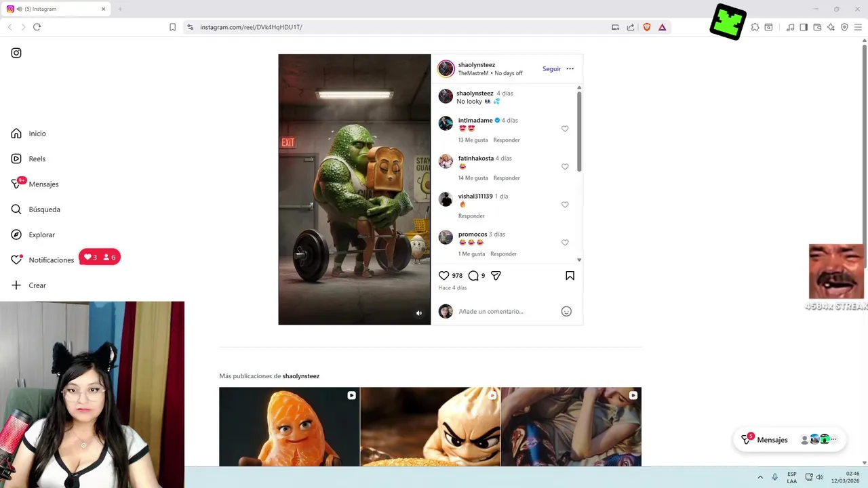Open the angry dumpling reel thumbnail

pos(430,427)
